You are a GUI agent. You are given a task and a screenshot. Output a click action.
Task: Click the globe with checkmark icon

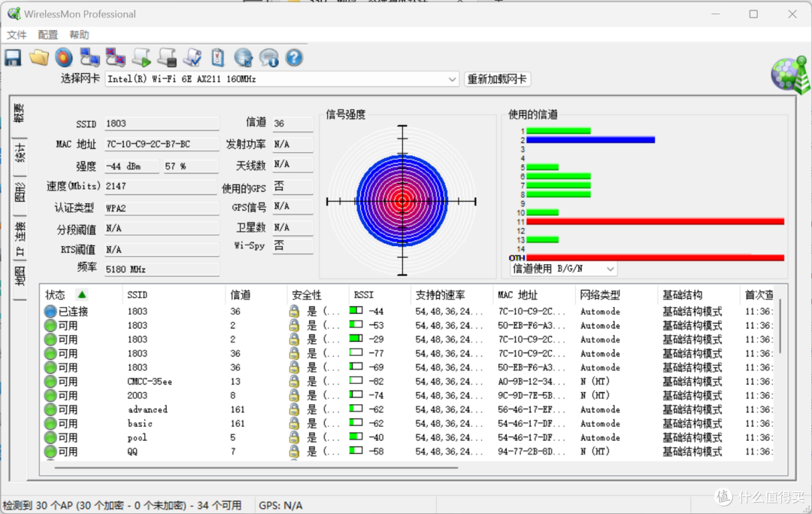coord(244,57)
